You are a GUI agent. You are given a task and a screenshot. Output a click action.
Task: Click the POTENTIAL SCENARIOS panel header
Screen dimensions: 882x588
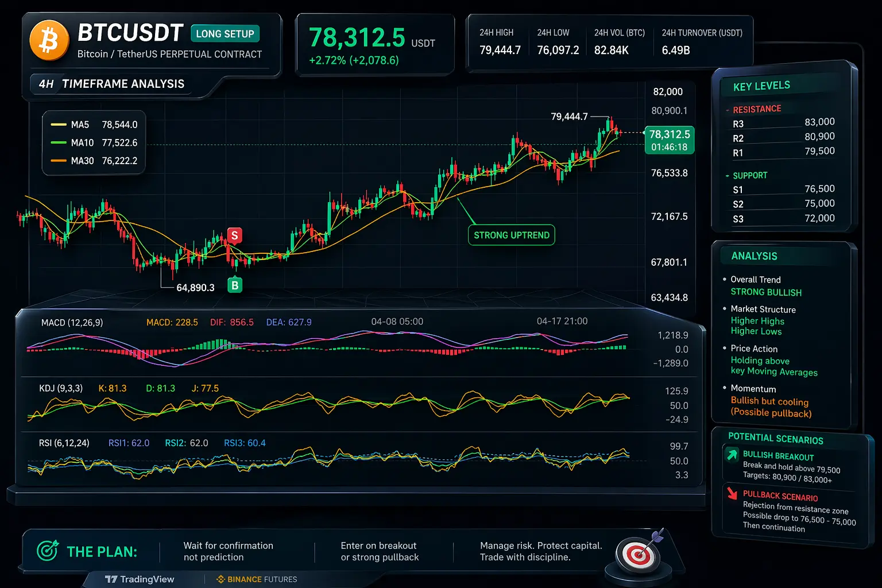point(776,439)
